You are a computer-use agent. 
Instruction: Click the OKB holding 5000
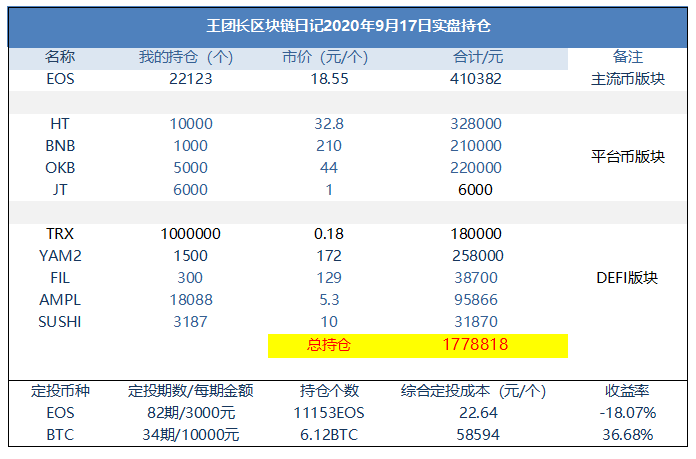(x=190, y=168)
